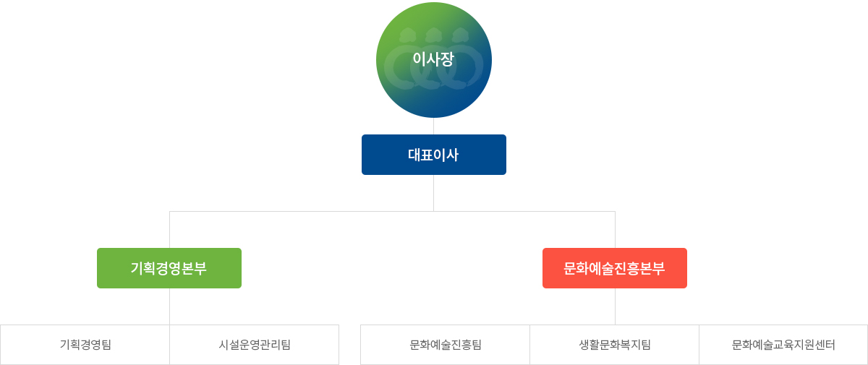Select the right person silhouette in circle

[461, 59]
